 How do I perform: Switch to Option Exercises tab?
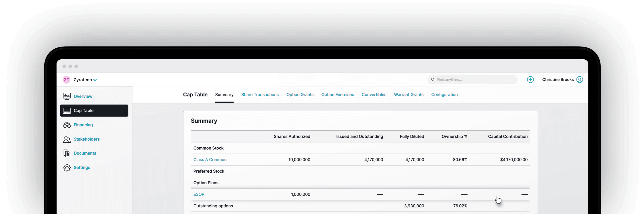(337, 95)
